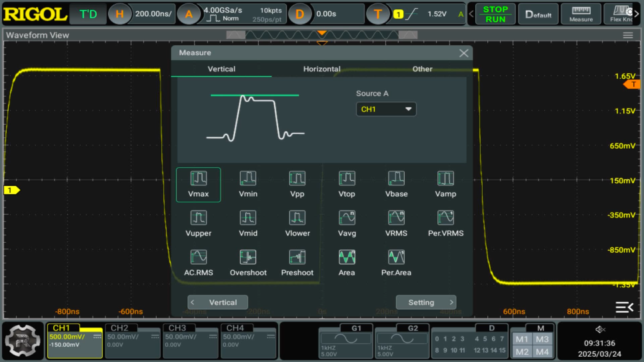Switch to the Vertical tab

coord(221,69)
